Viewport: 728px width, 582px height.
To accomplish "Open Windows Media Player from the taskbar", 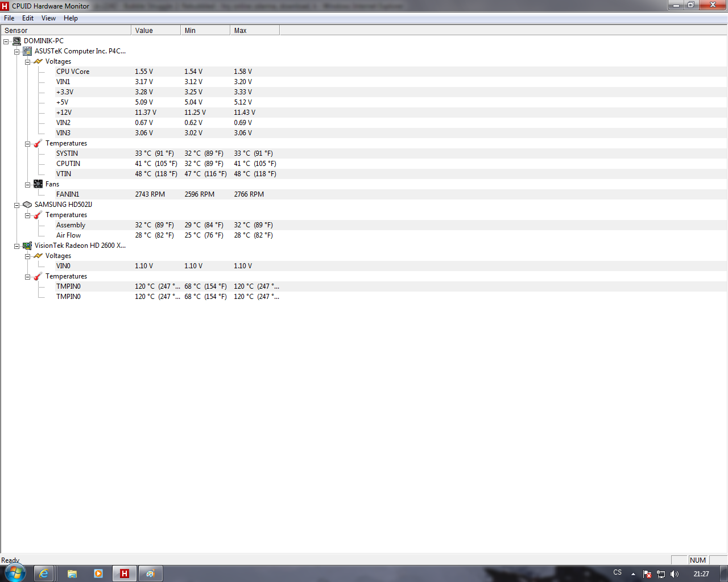I will pos(98,573).
